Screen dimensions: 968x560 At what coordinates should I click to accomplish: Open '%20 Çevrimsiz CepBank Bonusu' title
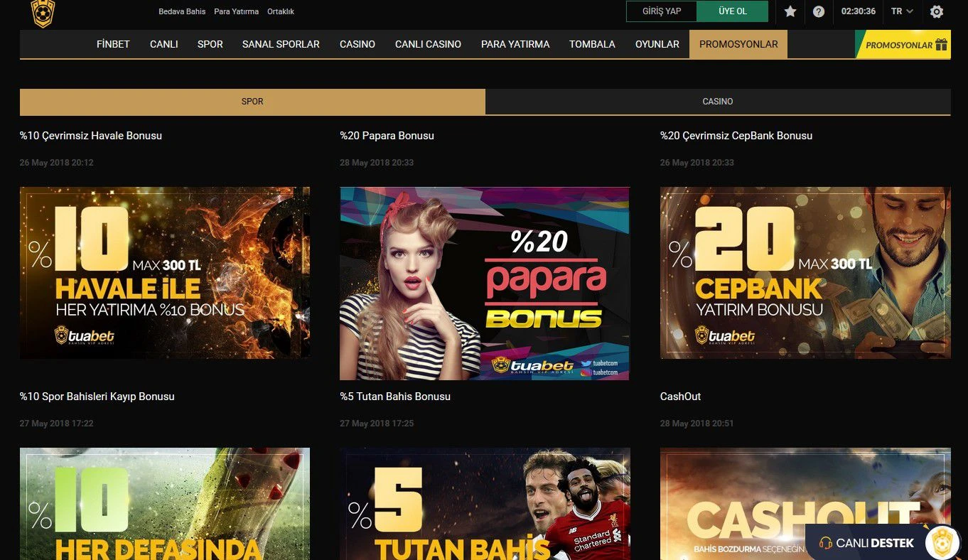click(736, 136)
